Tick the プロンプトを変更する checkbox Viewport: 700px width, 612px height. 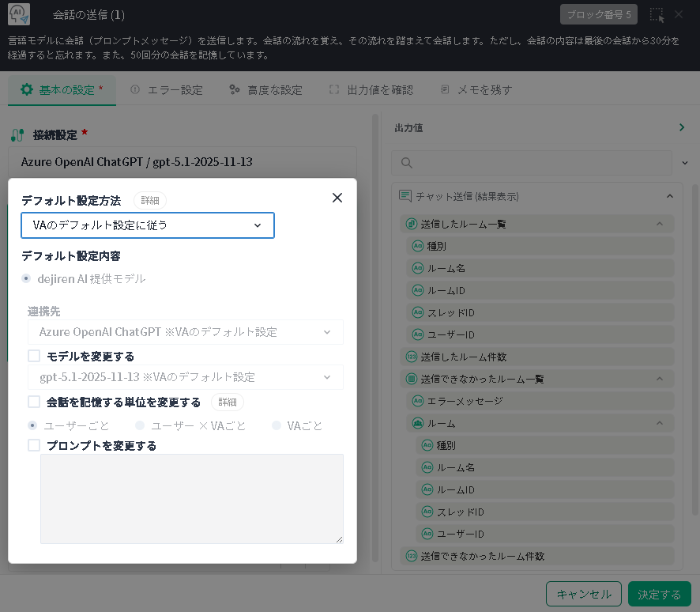point(34,445)
